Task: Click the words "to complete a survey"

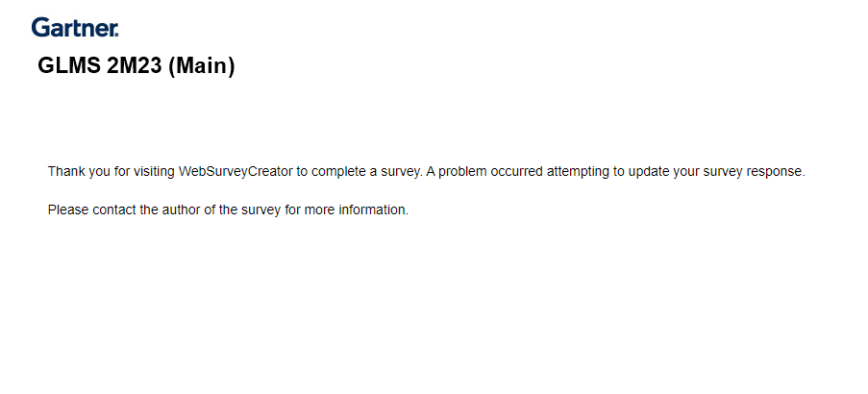Action: [360, 172]
